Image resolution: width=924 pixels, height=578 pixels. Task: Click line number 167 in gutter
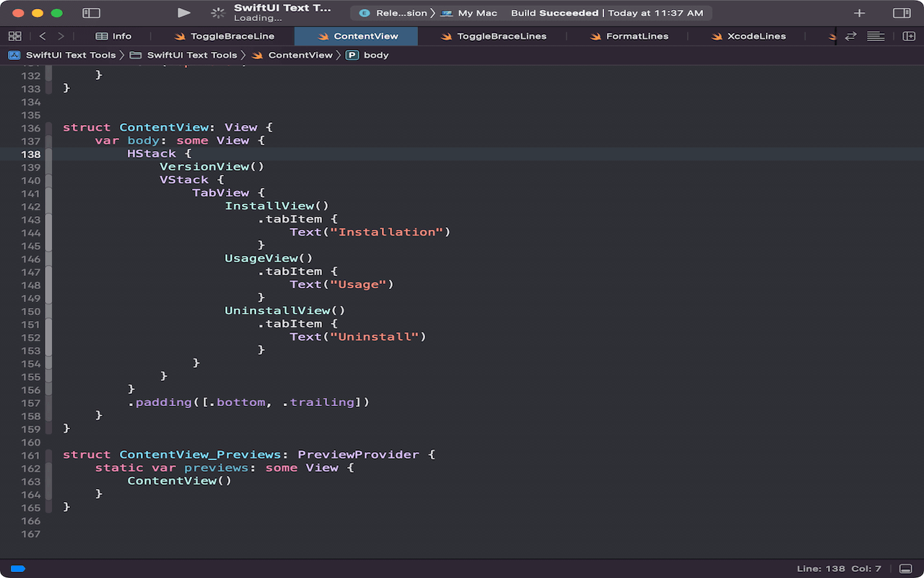point(31,534)
